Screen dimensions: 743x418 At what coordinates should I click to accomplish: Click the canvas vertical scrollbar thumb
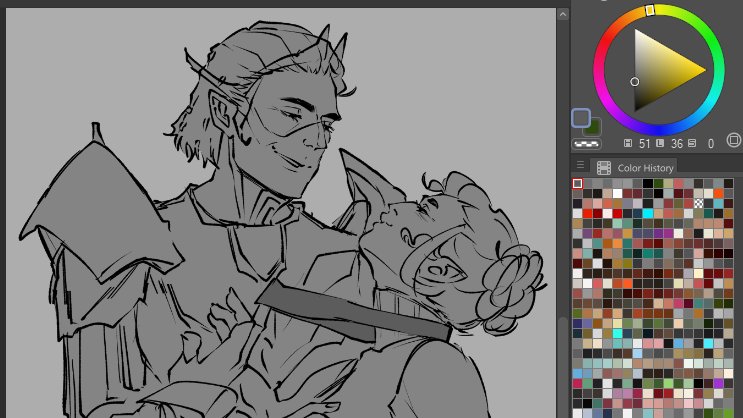[x=562, y=367]
